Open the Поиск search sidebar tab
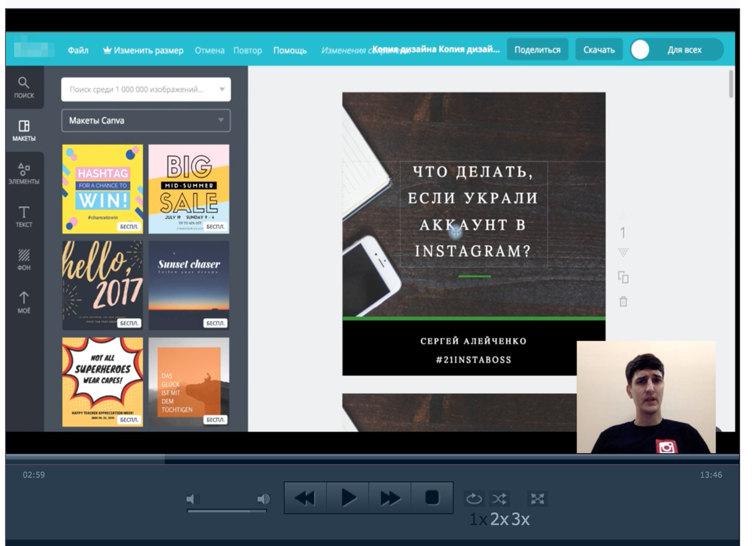 click(x=24, y=88)
